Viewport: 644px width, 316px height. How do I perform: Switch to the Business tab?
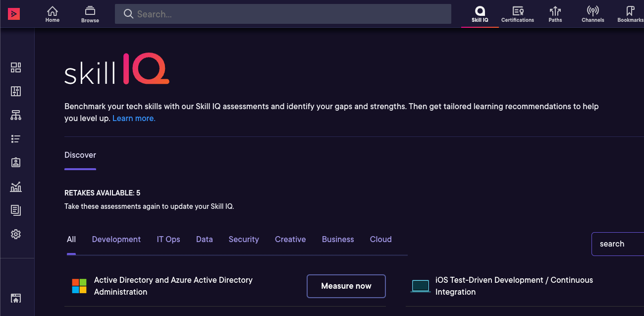[x=338, y=239]
